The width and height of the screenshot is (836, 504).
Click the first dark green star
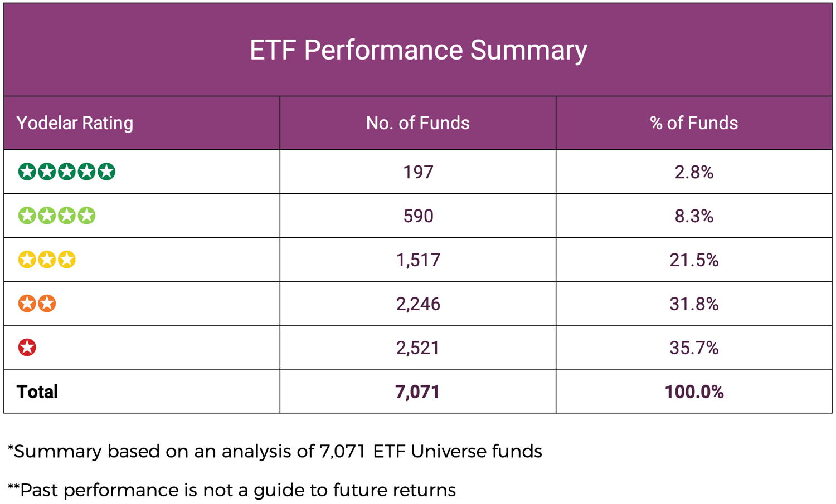[x=27, y=172]
